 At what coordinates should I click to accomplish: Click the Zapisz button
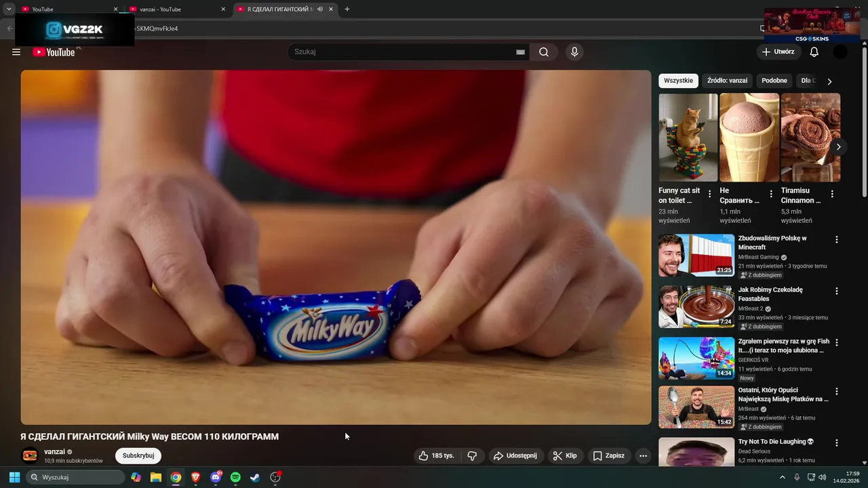[609, 455]
